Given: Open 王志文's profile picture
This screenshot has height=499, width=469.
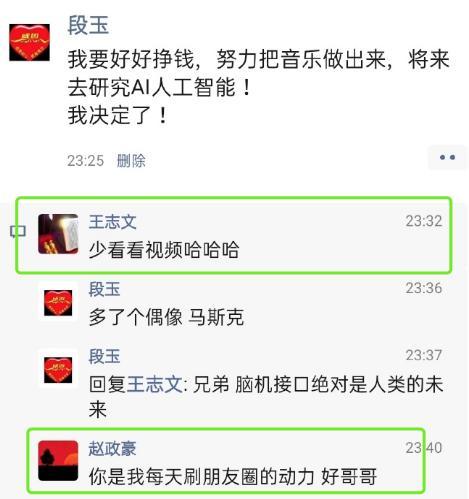Looking at the screenshot, I should [58, 234].
